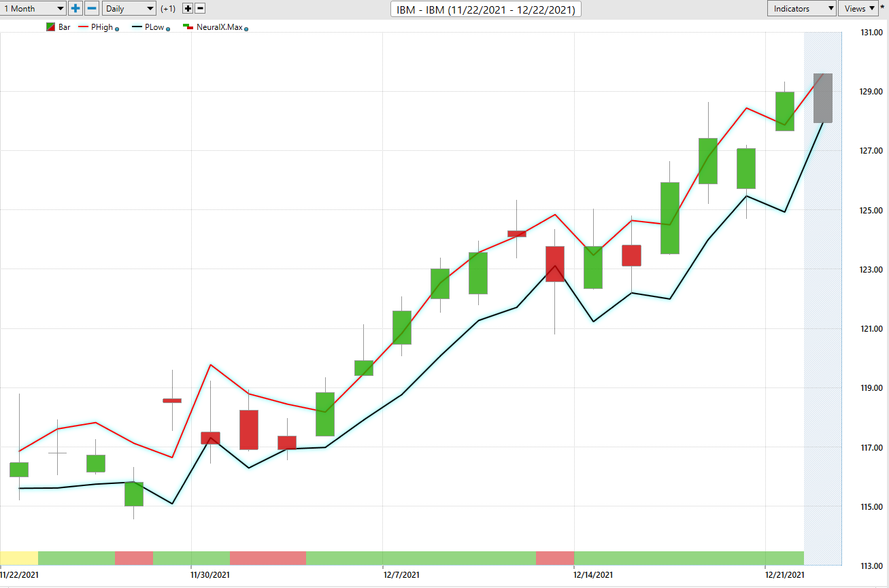Click the grey forecast candle for 12/22

(x=823, y=98)
